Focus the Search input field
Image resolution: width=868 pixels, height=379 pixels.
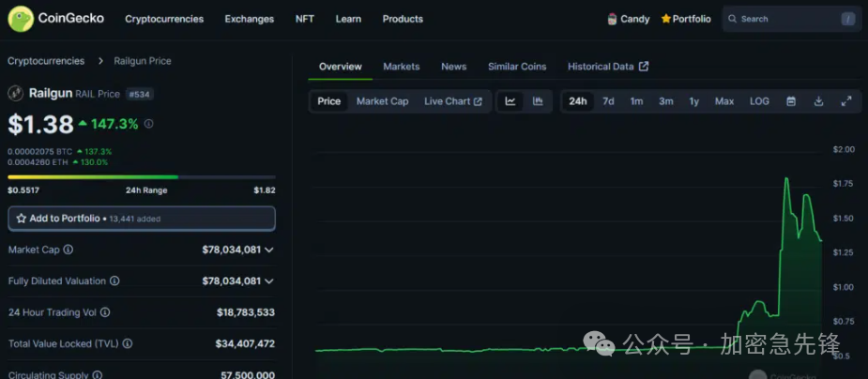[792, 19]
